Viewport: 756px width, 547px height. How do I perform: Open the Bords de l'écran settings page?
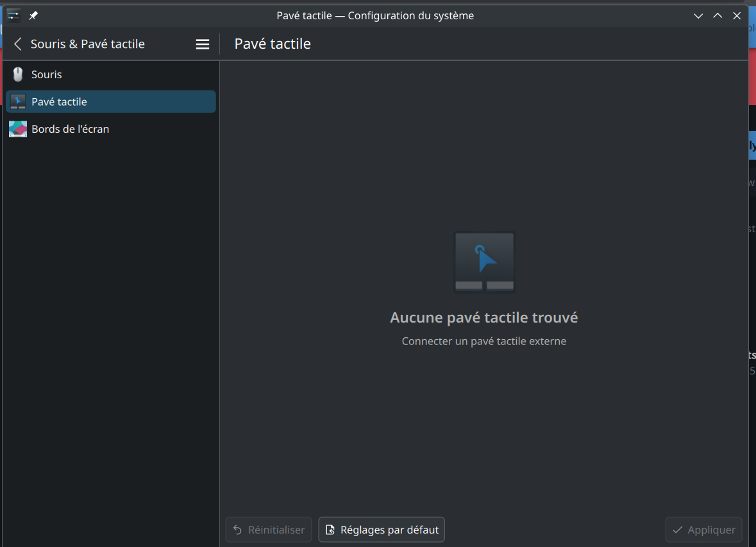(x=71, y=129)
